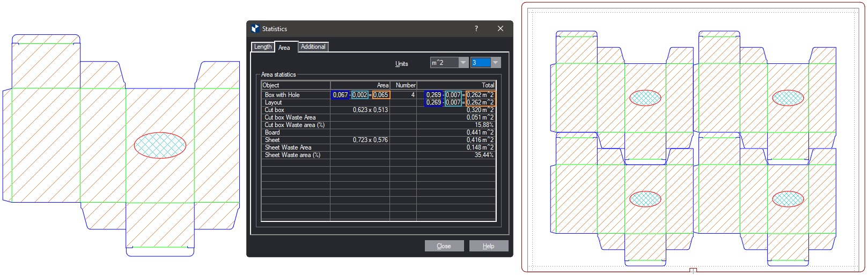Click the Number column header

tap(406, 85)
